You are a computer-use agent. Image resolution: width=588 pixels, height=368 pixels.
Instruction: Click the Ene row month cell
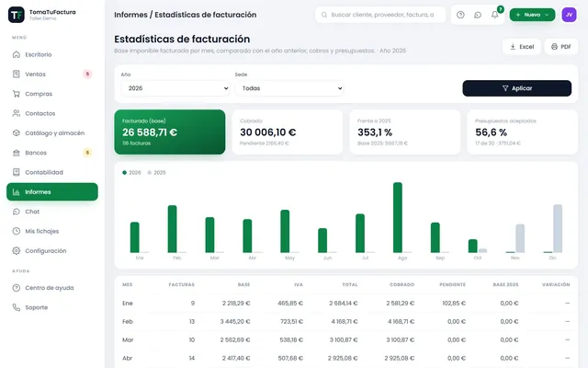tap(128, 303)
